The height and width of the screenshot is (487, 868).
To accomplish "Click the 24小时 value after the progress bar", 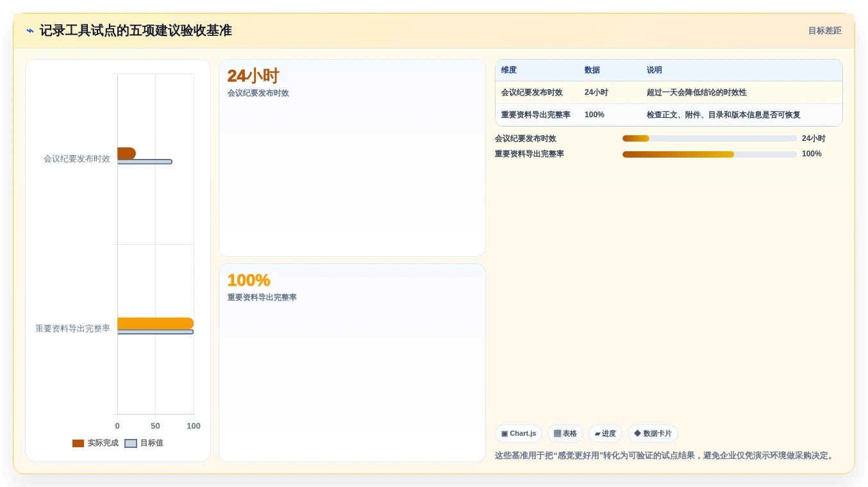I will pos(814,138).
